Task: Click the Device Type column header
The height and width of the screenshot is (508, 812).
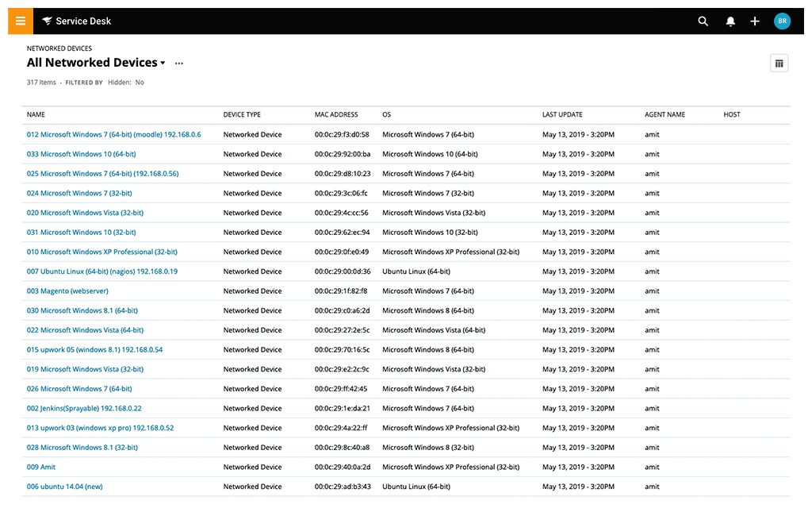Action: pos(242,115)
